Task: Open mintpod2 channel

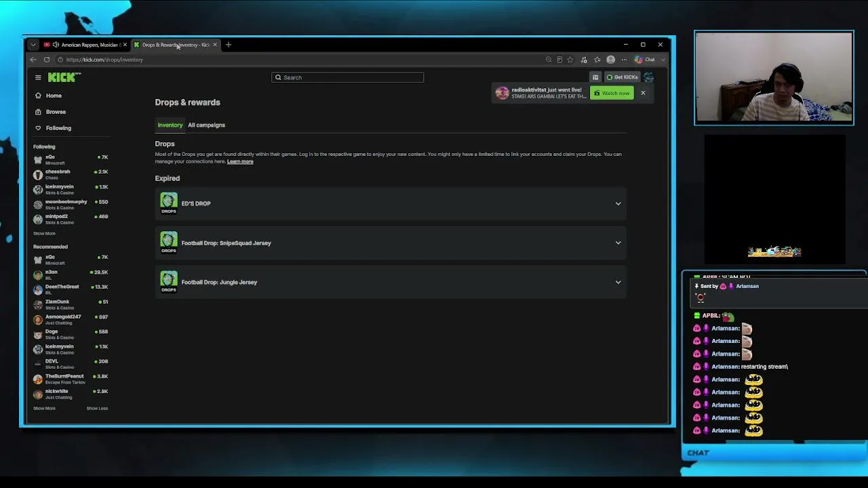Action: tap(71, 219)
